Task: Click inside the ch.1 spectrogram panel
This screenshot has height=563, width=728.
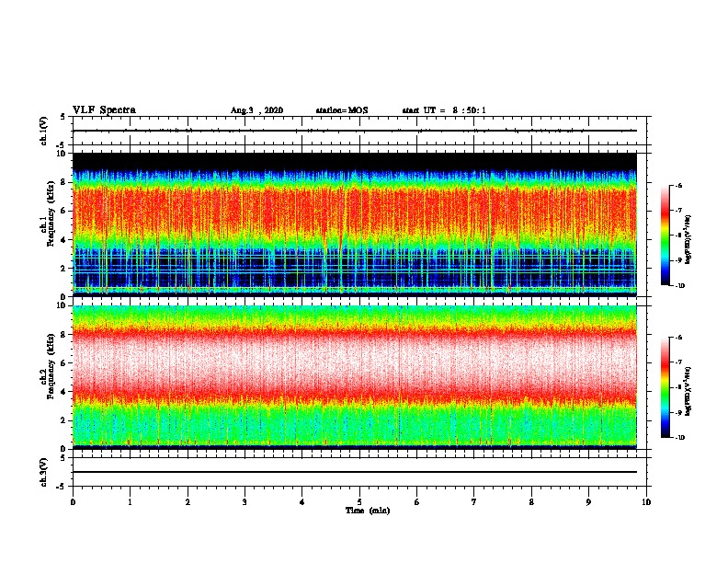Action: [x=355, y=224]
